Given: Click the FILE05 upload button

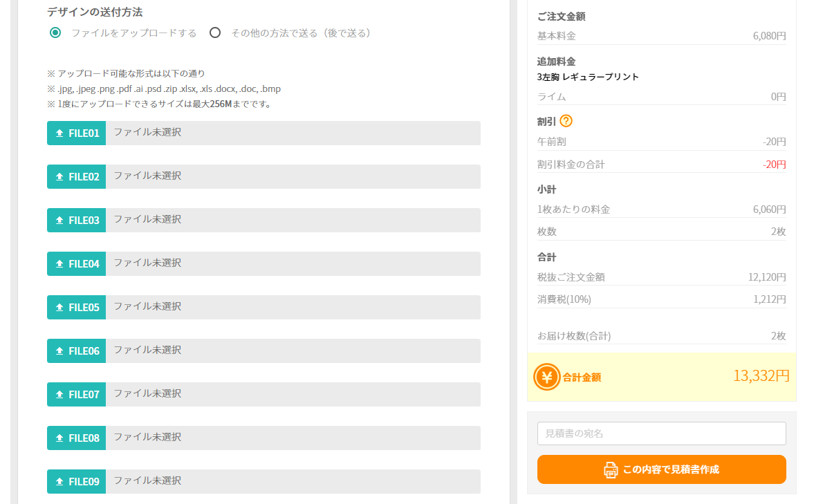Looking at the screenshot, I should [77, 308].
